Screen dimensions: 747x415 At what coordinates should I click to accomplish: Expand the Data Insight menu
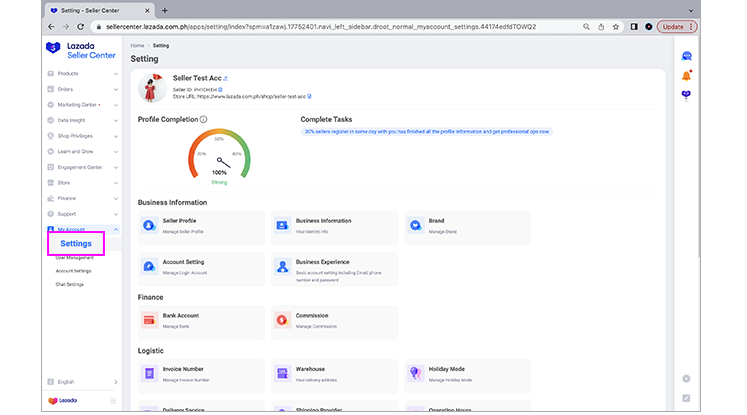coord(82,121)
